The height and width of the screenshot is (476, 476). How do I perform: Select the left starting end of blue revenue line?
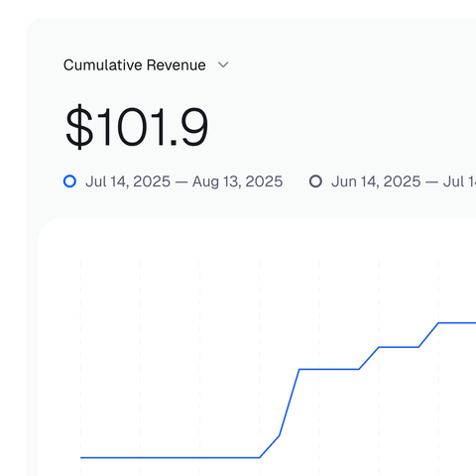[81, 458]
